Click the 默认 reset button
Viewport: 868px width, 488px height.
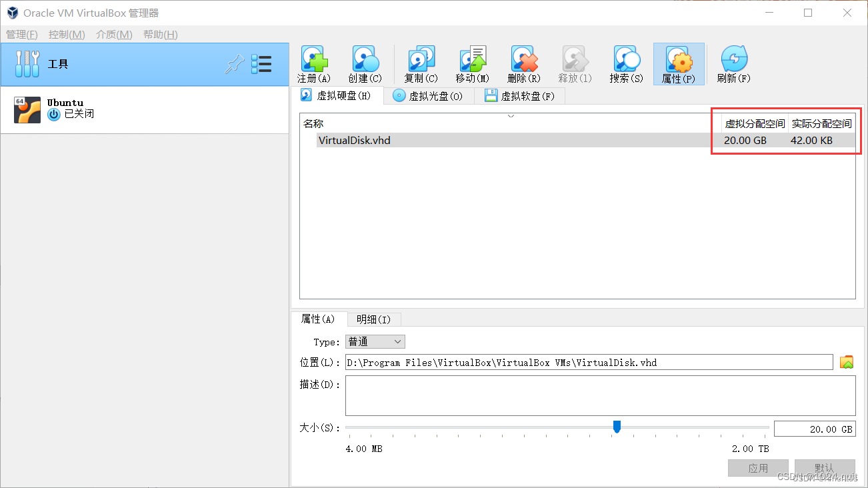click(x=825, y=468)
